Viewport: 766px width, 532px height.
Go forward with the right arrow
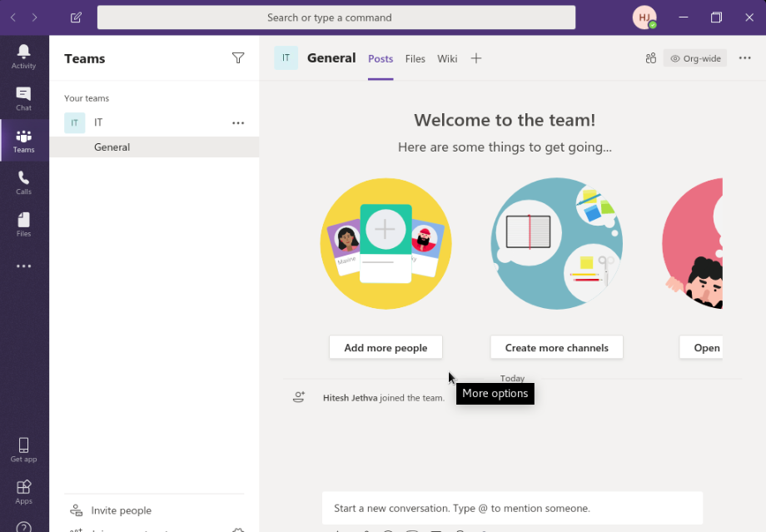point(34,17)
